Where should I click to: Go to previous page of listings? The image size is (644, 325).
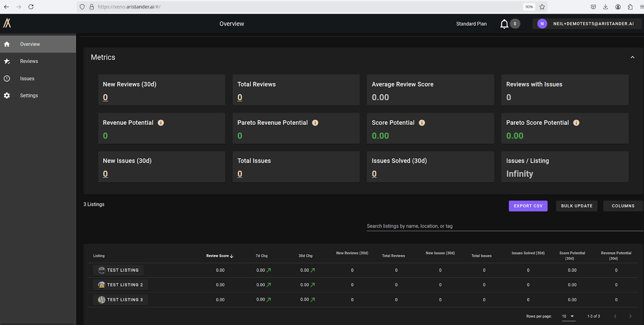click(615, 316)
